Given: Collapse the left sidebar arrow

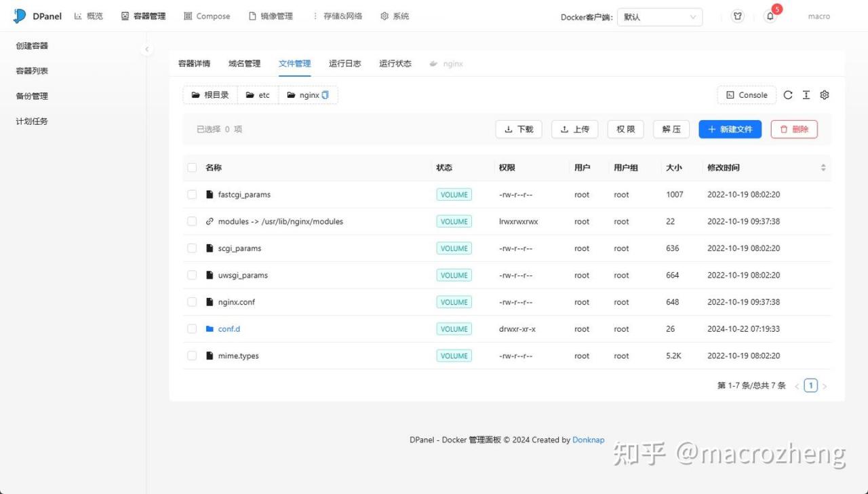Looking at the screenshot, I should pos(146,49).
